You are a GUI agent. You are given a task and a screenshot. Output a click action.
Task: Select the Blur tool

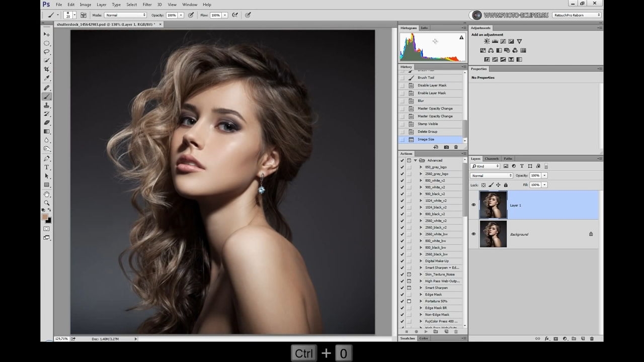click(47, 140)
